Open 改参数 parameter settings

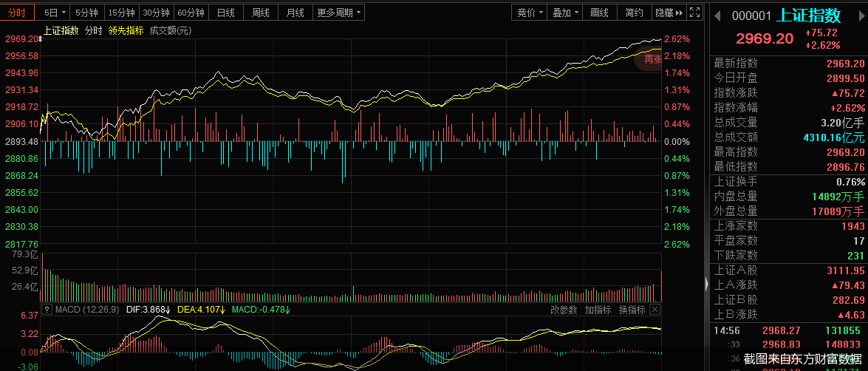pyautogui.click(x=564, y=310)
